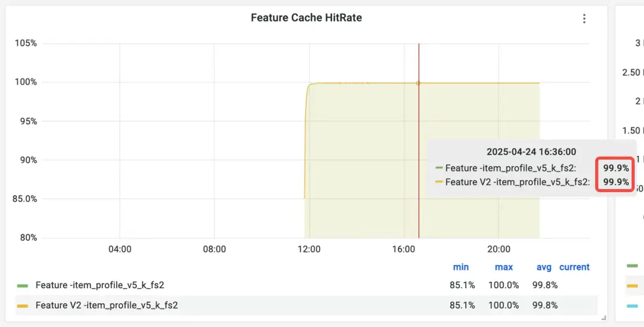Sort legend by the current column

[x=574, y=267]
